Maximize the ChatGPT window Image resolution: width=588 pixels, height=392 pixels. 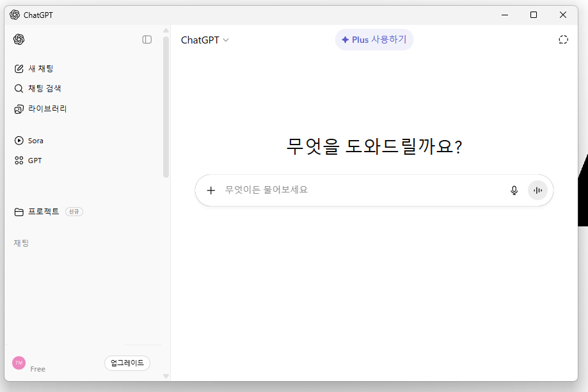[x=534, y=15]
